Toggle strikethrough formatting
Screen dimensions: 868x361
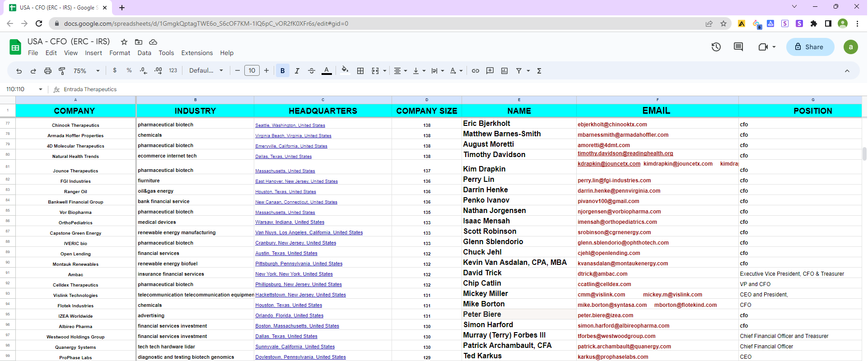[x=312, y=71]
